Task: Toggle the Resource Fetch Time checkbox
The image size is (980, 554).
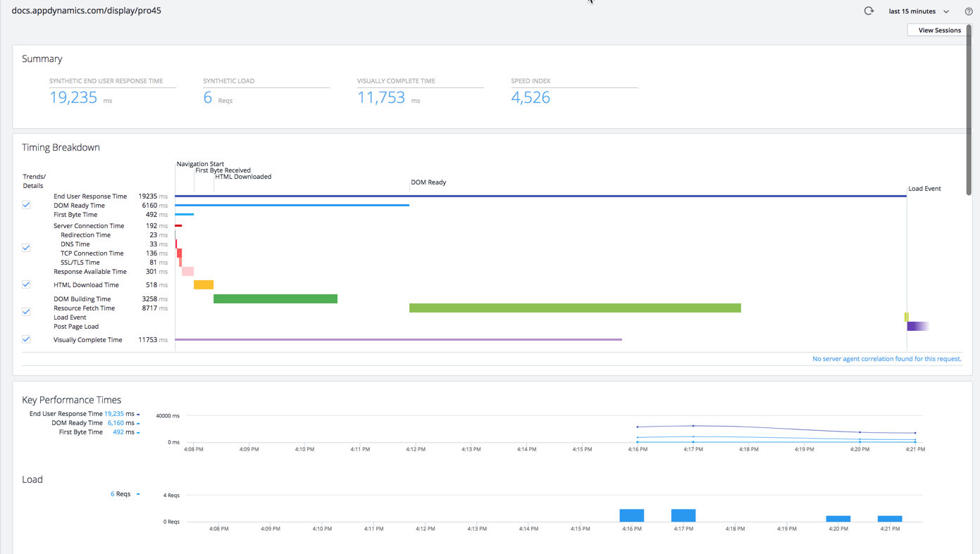Action: (26, 312)
